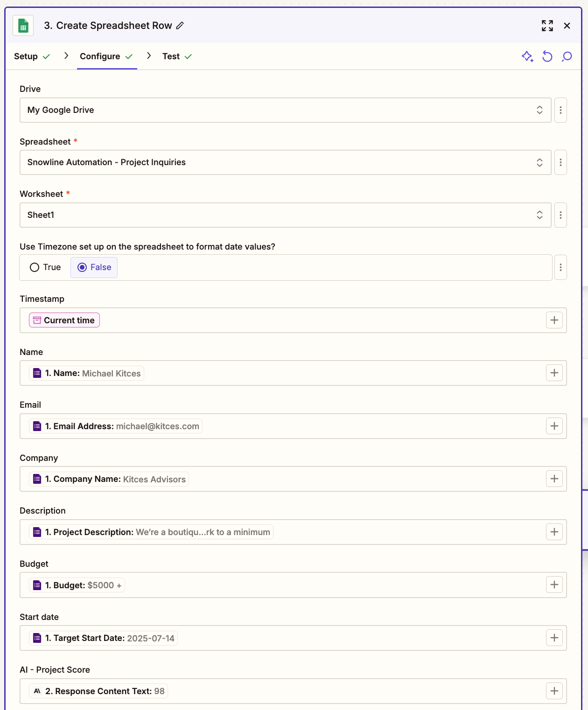Screen dimensions: 588x710
Task: Click the undo refresh arrow icon
Action: (x=547, y=56)
